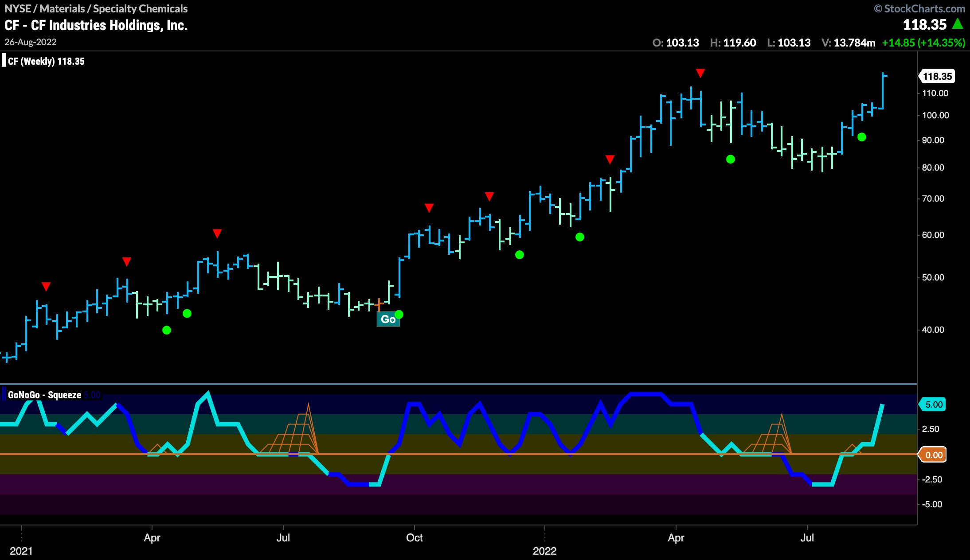Click the green dot just below the 60.00 level
Image resolution: width=970 pixels, height=560 pixels.
(x=580, y=237)
